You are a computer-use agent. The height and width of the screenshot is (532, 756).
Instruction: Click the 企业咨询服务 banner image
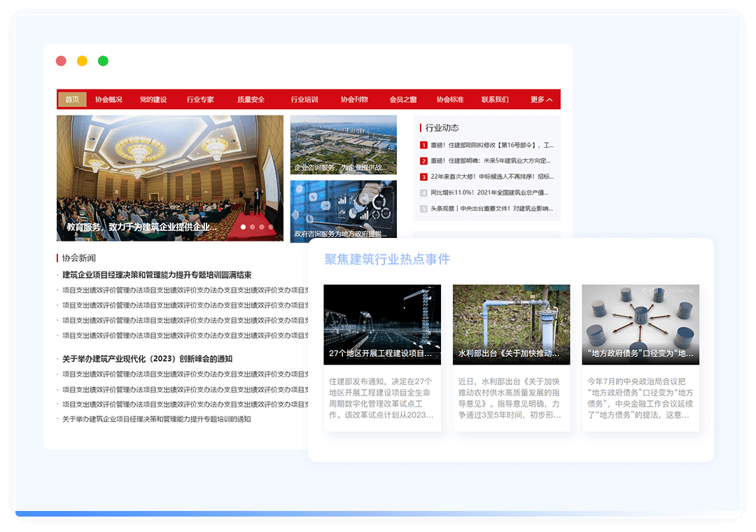click(x=343, y=144)
